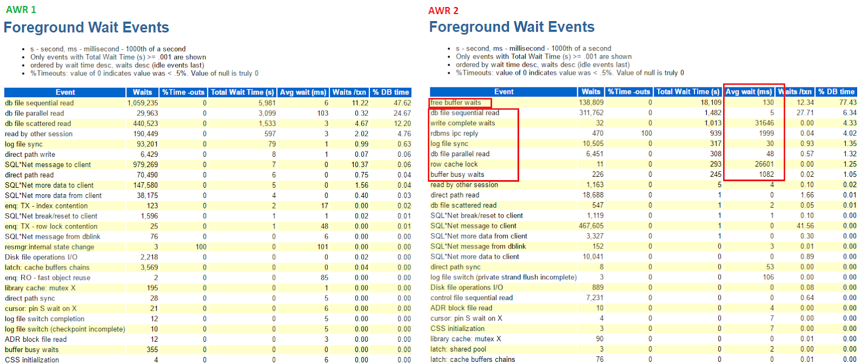Select 'control file sequential read' event
868x364 pixels.
tap(471, 298)
